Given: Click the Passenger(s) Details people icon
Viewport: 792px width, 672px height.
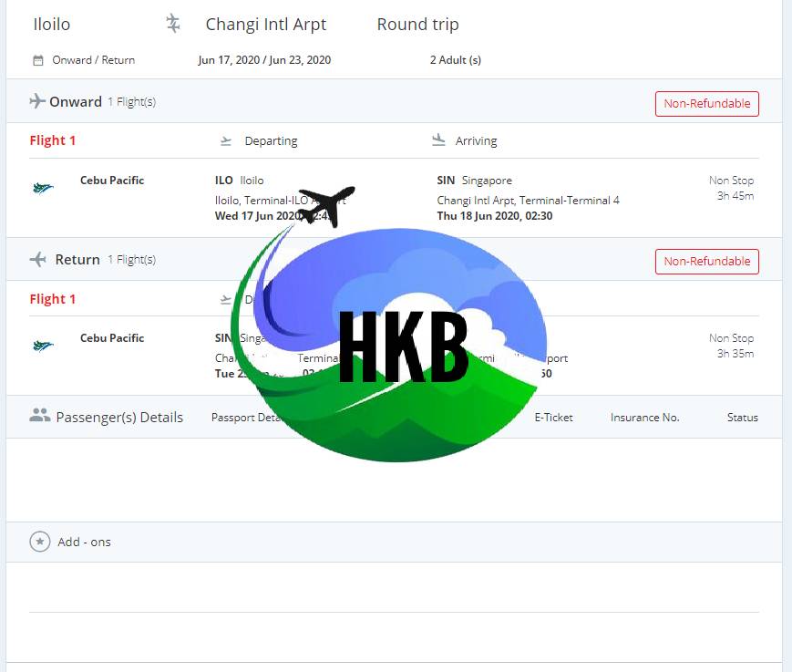Looking at the screenshot, I should click(39, 415).
